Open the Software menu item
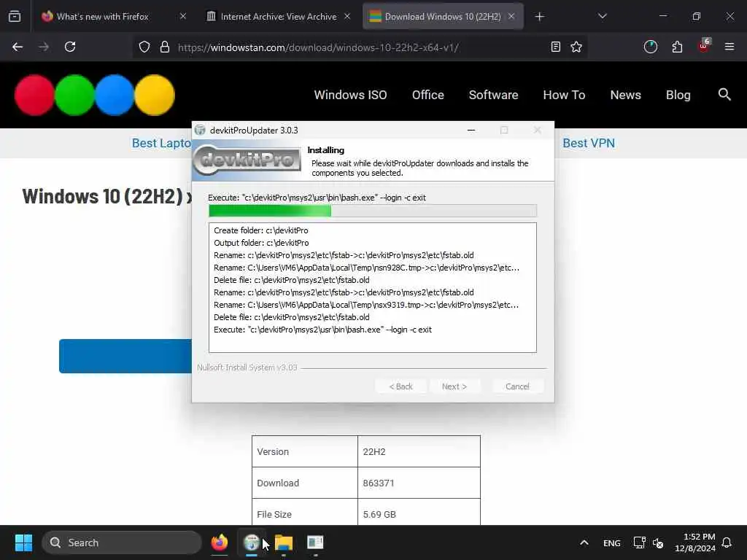The height and width of the screenshot is (560, 747). click(493, 95)
